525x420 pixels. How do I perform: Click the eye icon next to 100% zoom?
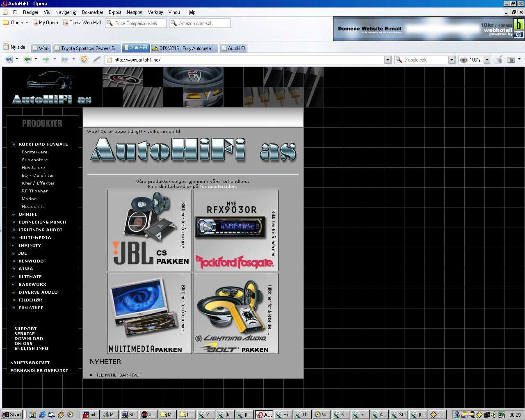click(463, 60)
